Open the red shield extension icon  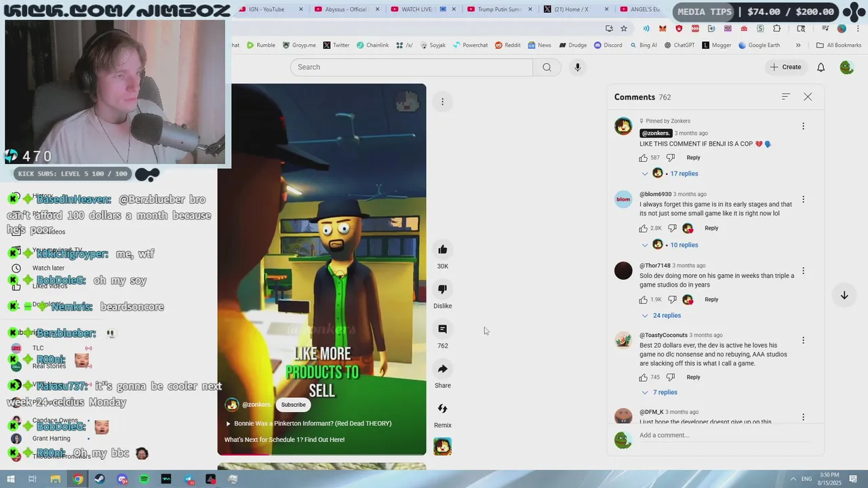click(679, 28)
